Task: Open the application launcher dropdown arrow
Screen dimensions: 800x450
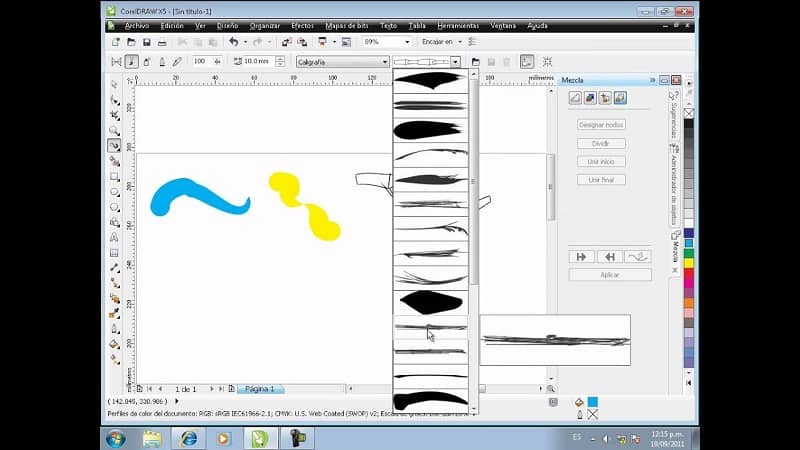Action: [x=335, y=42]
